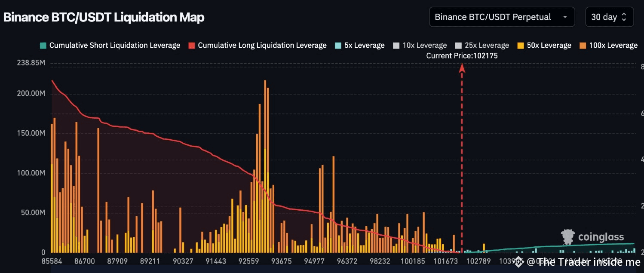Click the teal Cumulative Short Liquidation legend icon

click(43, 45)
